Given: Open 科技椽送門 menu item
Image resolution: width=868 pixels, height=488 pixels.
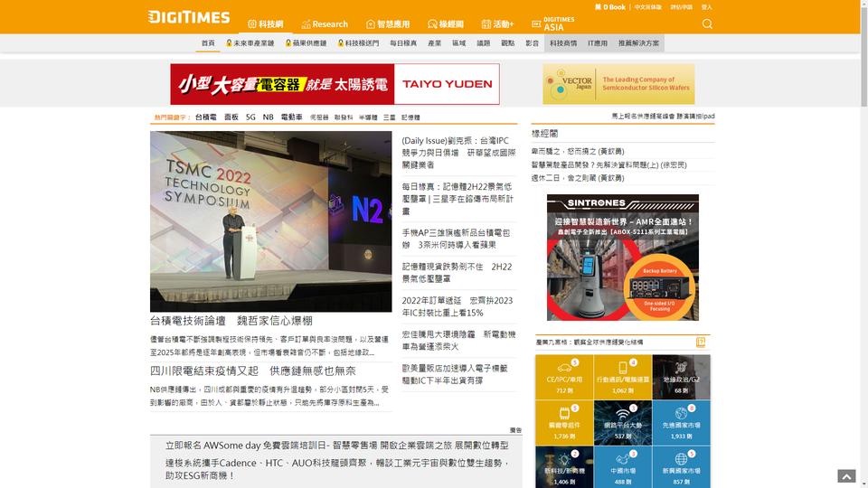Looking at the screenshot, I should [359, 43].
